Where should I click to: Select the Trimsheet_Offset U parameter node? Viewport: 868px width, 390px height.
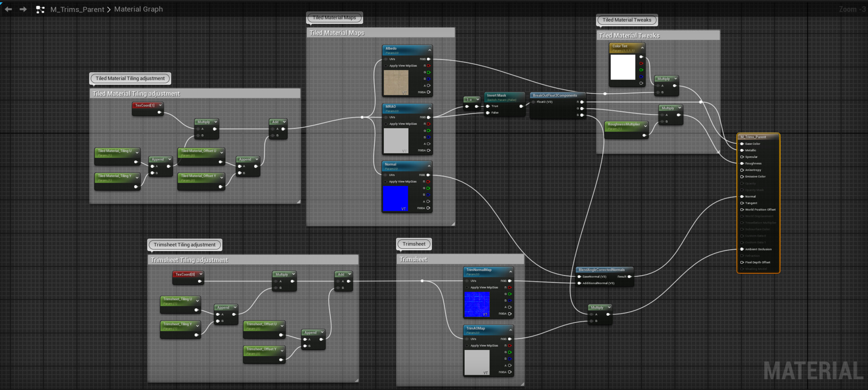264,329
